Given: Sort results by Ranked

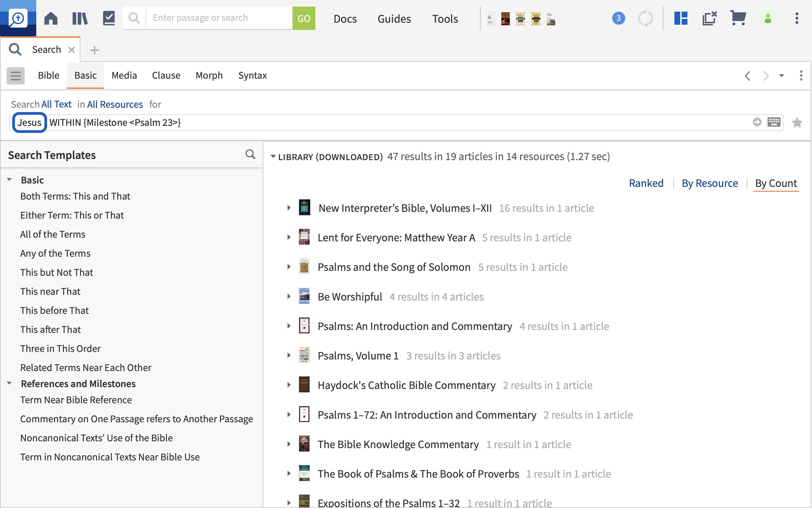Looking at the screenshot, I should click(x=646, y=183).
